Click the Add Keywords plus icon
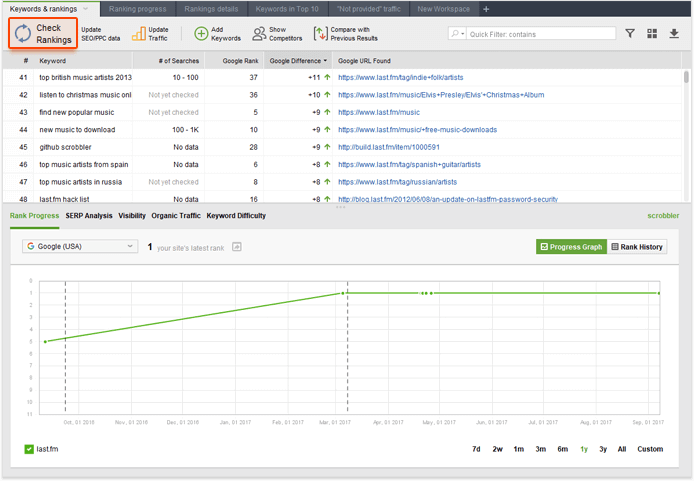The width and height of the screenshot is (694, 481). click(x=201, y=34)
